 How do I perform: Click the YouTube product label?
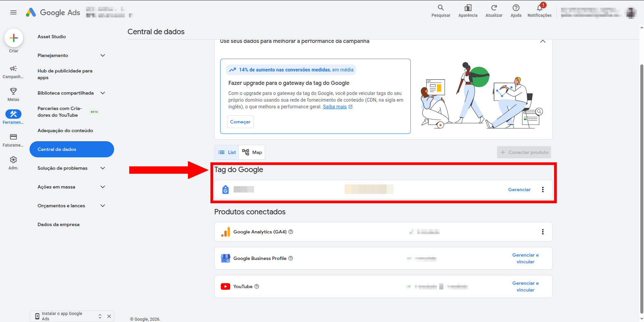click(x=243, y=286)
